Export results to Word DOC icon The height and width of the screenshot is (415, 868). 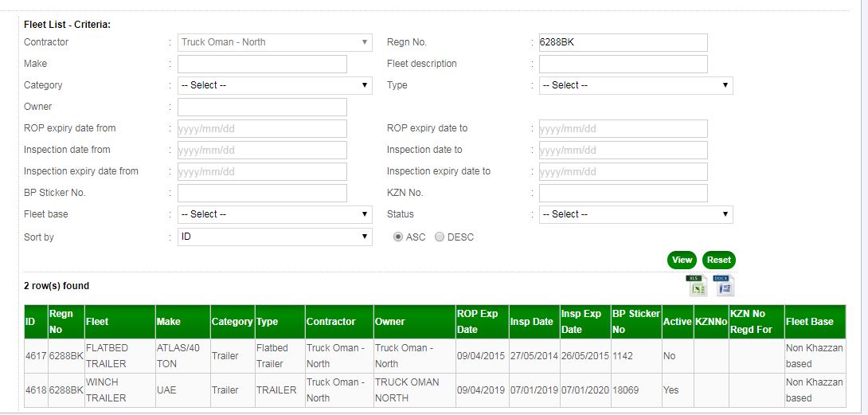pyautogui.click(x=723, y=285)
